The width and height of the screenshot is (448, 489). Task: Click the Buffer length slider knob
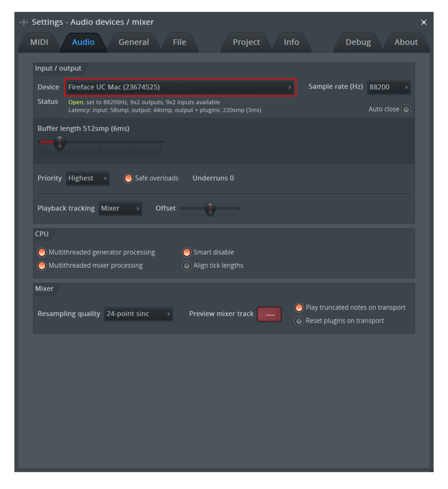pos(60,142)
